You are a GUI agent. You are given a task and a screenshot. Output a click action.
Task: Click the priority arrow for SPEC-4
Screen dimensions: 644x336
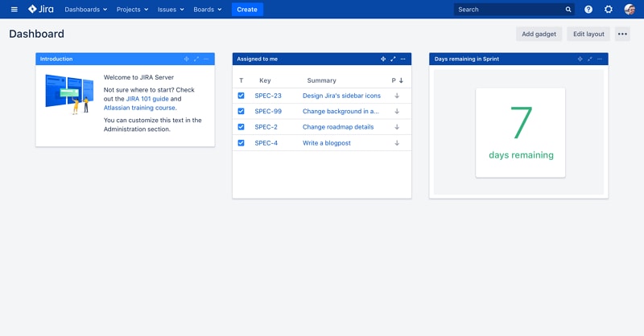[397, 143]
